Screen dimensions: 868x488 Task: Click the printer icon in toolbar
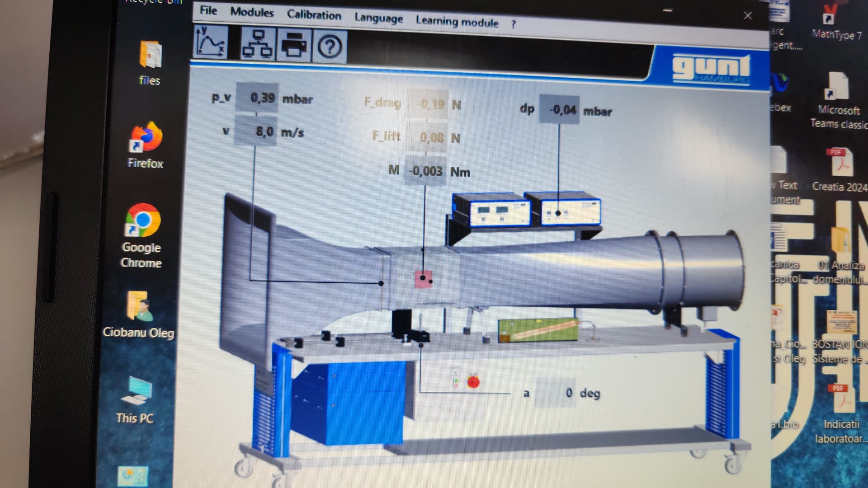click(294, 45)
